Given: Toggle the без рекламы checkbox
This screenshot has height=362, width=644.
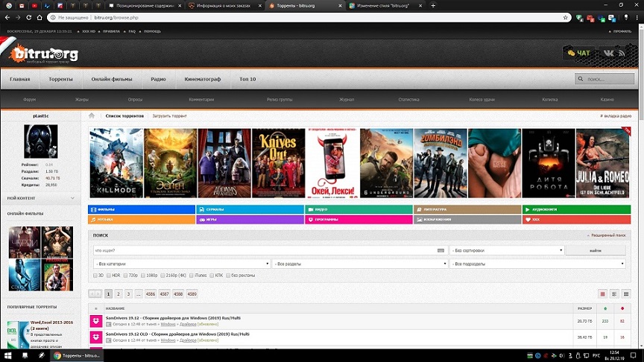Looking at the screenshot, I should (228, 276).
